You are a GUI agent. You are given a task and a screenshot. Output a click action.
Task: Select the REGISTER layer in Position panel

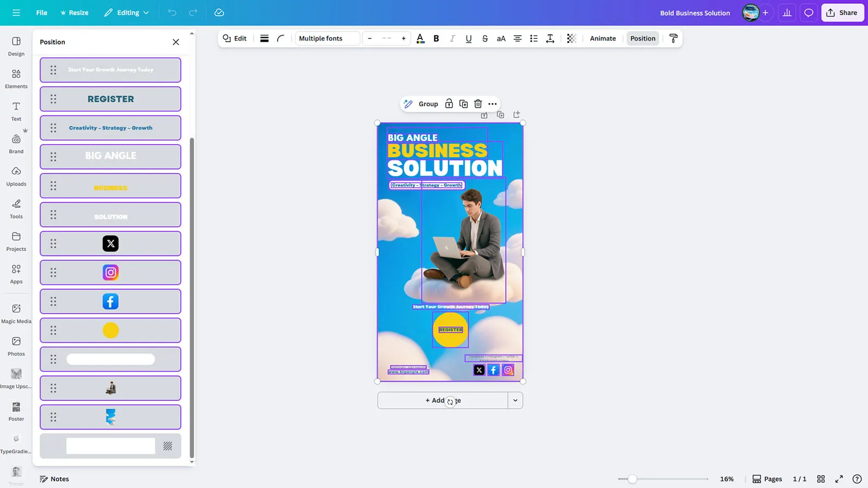pos(111,99)
